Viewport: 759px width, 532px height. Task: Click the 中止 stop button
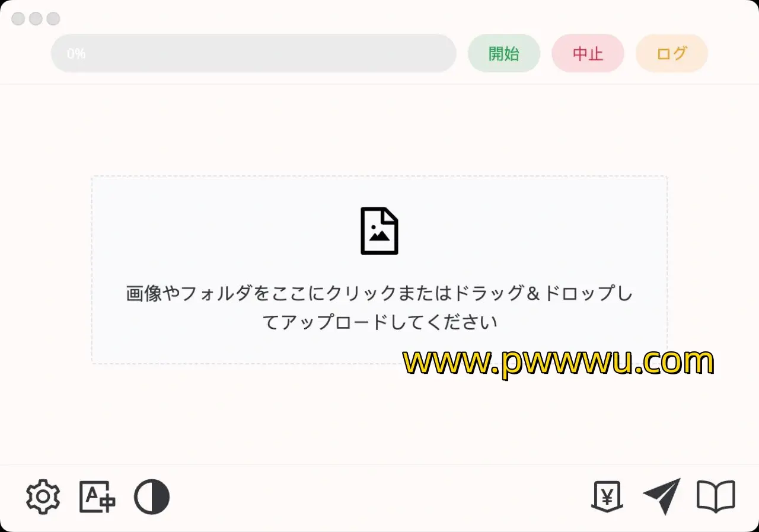coord(588,53)
